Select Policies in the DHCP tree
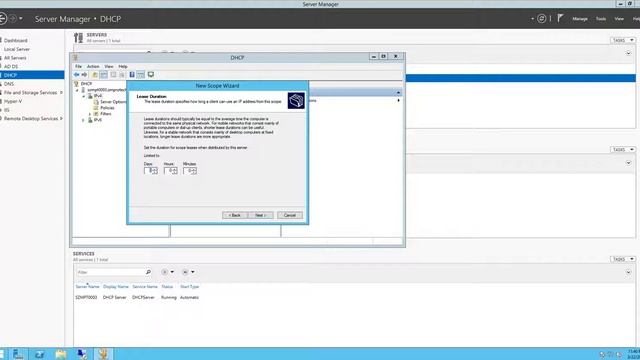The height and width of the screenshot is (360, 640). [x=107, y=108]
